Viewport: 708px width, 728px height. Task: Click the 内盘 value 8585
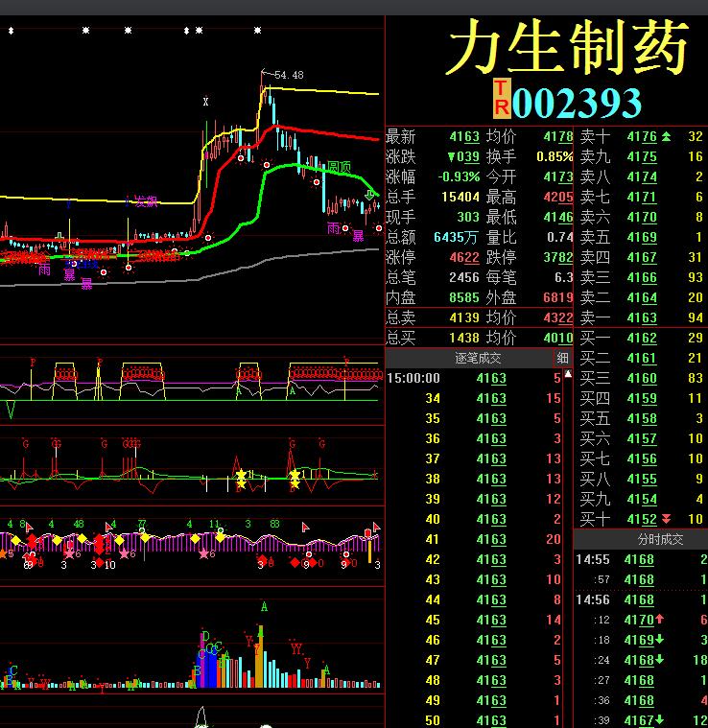pyautogui.click(x=464, y=297)
